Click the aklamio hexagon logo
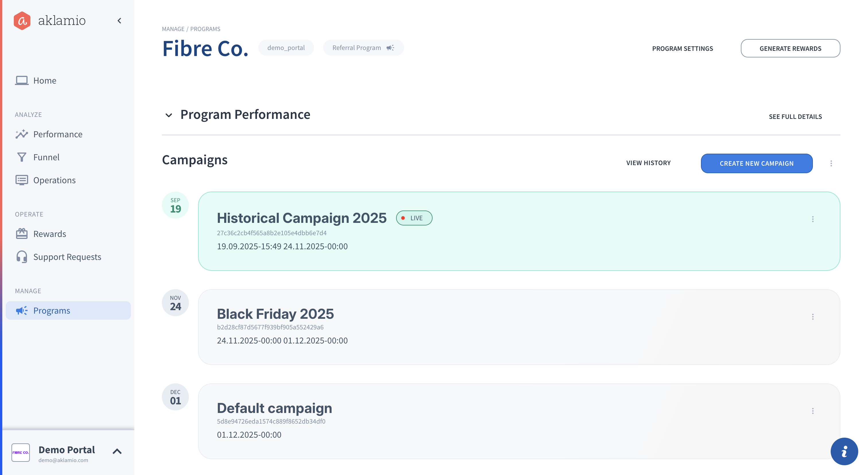868x475 pixels. pyautogui.click(x=22, y=21)
